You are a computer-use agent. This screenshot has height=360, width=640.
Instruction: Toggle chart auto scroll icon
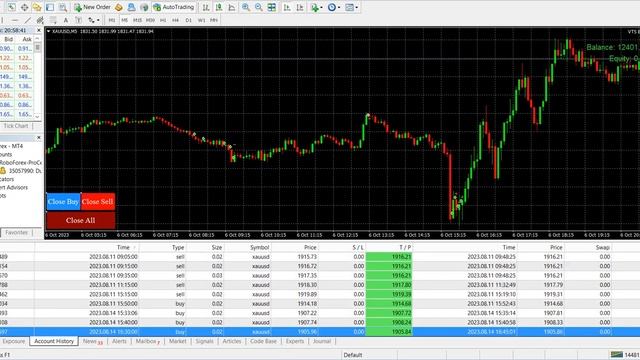click(287, 7)
